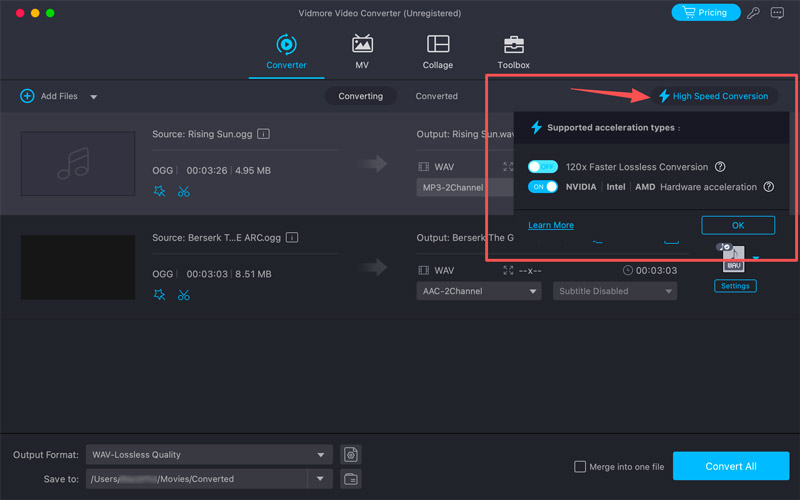View info for Rising Sun.ogg source
This screenshot has height=500, width=800.
[x=263, y=134]
